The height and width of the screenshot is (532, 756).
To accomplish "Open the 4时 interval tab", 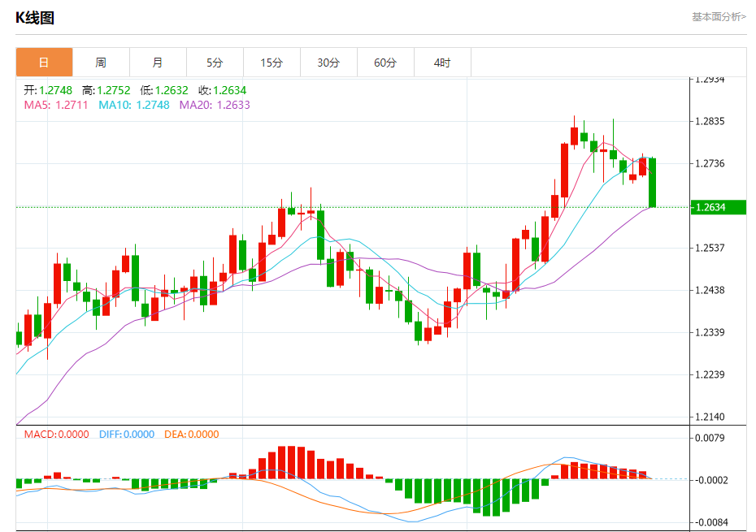I will point(442,63).
